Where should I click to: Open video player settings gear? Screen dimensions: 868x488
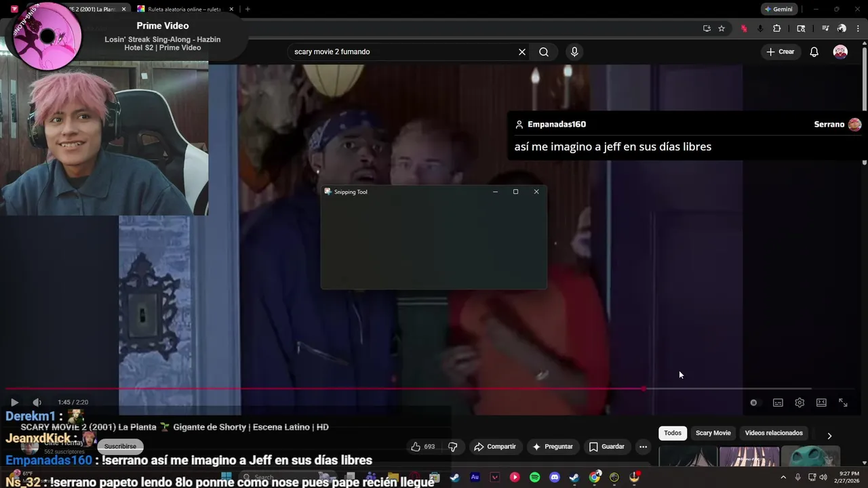pyautogui.click(x=800, y=403)
